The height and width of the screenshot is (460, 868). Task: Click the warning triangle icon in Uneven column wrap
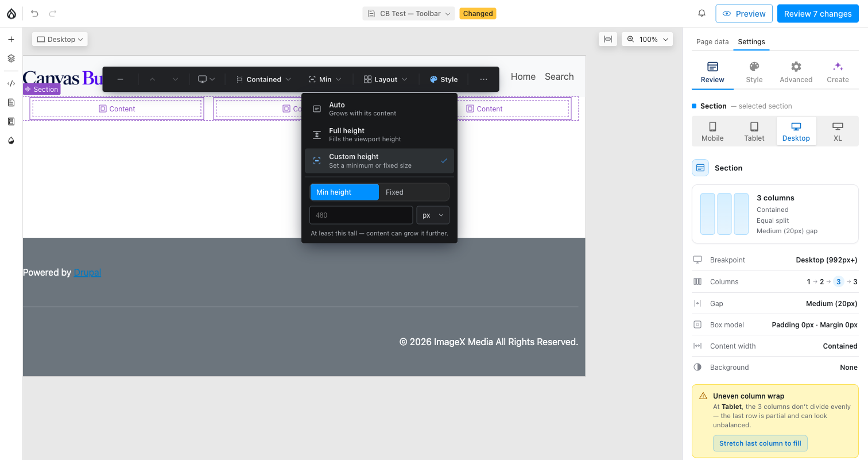click(x=703, y=396)
